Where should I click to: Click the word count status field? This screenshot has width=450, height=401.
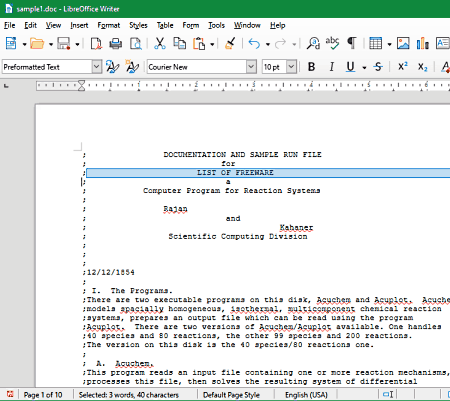(x=129, y=395)
